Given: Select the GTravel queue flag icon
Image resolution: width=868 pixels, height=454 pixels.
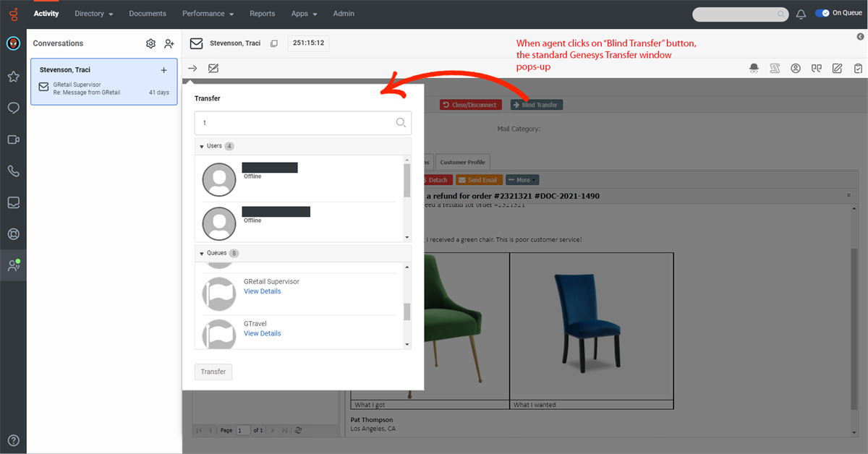Looking at the screenshot, I should coord(219,335).
